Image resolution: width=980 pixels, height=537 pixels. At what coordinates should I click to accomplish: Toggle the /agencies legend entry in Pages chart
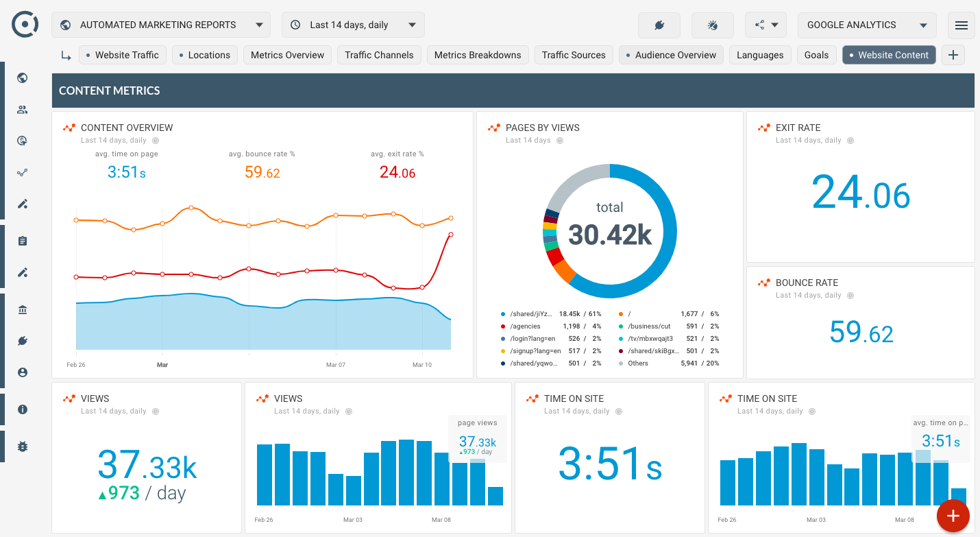point(526,326)
